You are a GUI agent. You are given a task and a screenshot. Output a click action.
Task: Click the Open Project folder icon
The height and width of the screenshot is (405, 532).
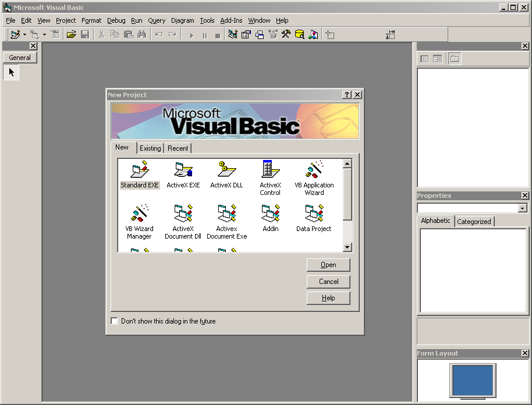[71, 34]
